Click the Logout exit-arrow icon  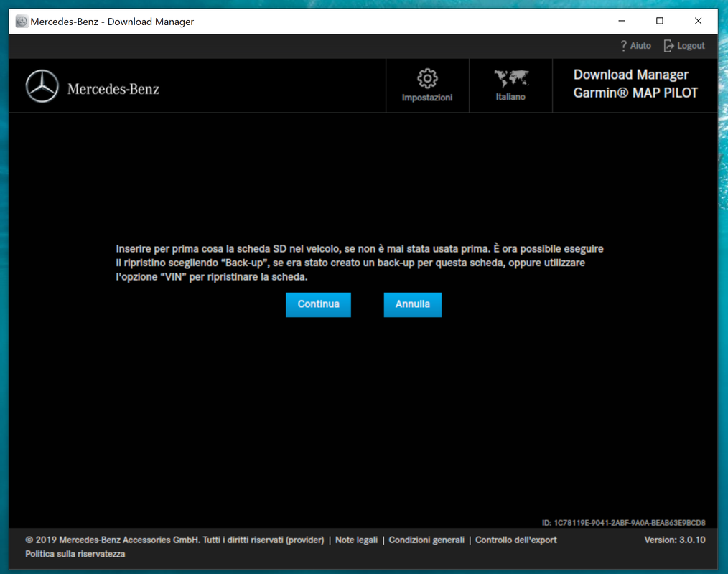point(668,45)
